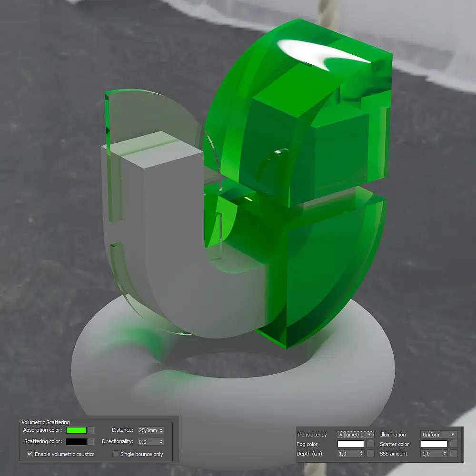Open the Translucency Volumetric dropdown
This screenshot has width=476, height=476.
pos(355,435)
